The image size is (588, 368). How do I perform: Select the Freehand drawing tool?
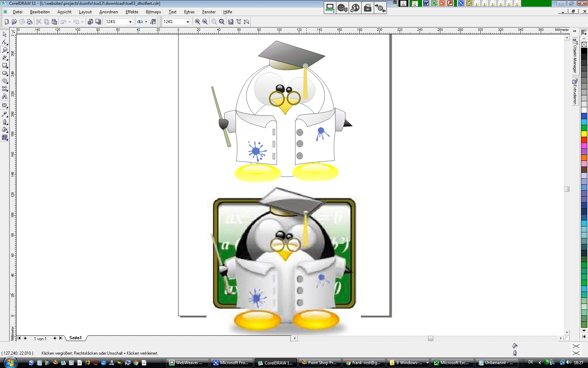coord(5,57)
